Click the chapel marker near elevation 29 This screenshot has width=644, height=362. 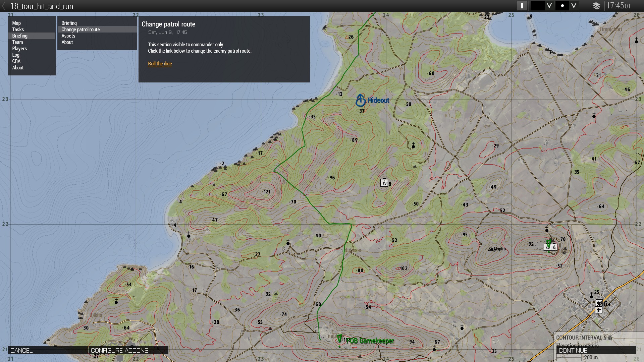(413, 146)
